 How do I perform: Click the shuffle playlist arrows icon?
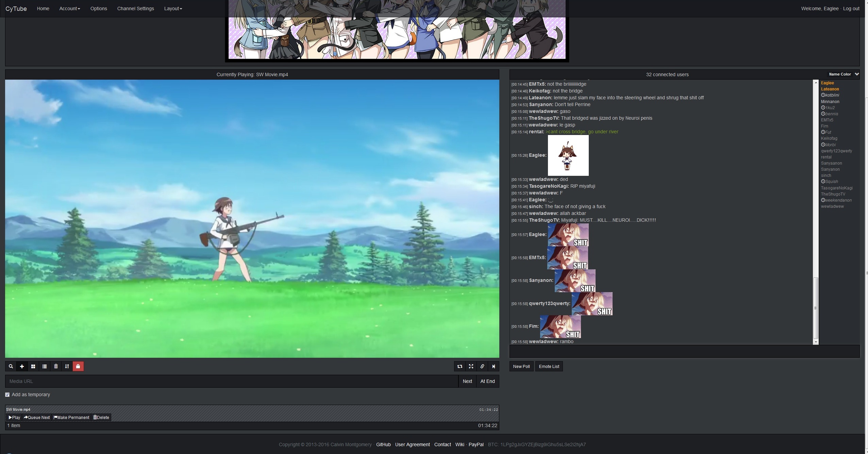coord(67,366)
